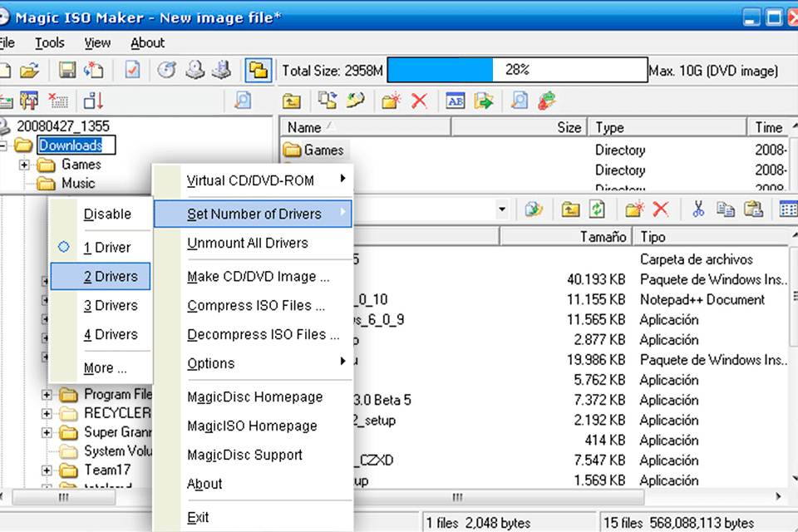Click the copy icon in explorer toolbar
The image size is (798, 532).
(x=725, y=209)
